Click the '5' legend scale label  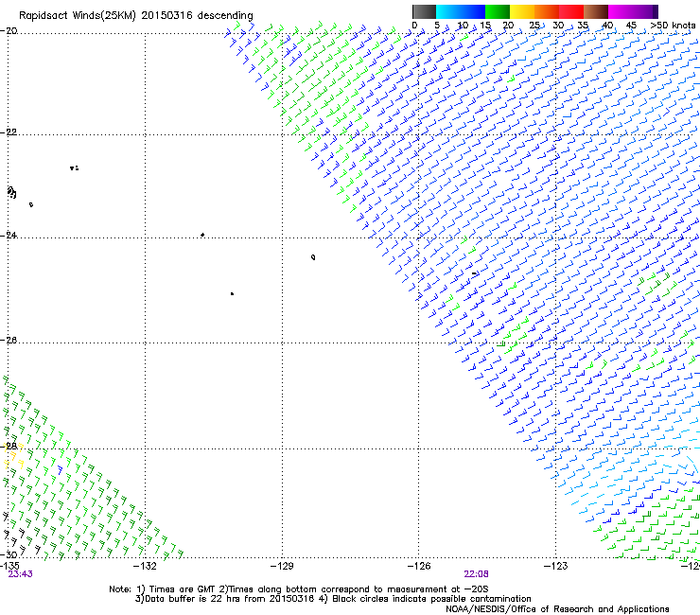coord(437,26)
